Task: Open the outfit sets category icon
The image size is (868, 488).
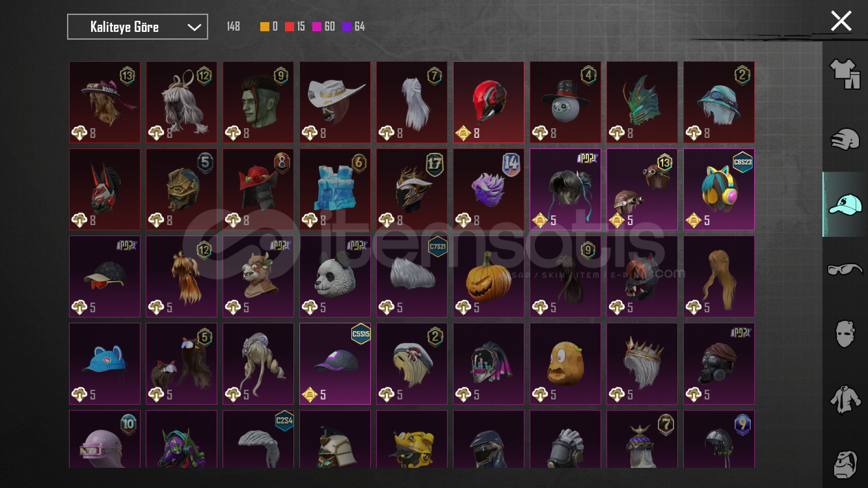Action: point(845,74)
